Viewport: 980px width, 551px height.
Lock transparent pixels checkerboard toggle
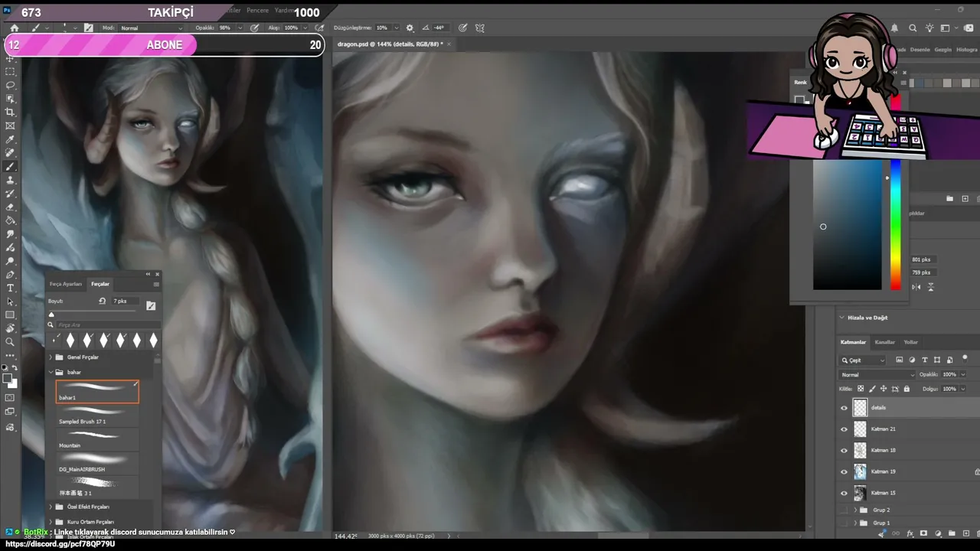[x=861, y=389]
